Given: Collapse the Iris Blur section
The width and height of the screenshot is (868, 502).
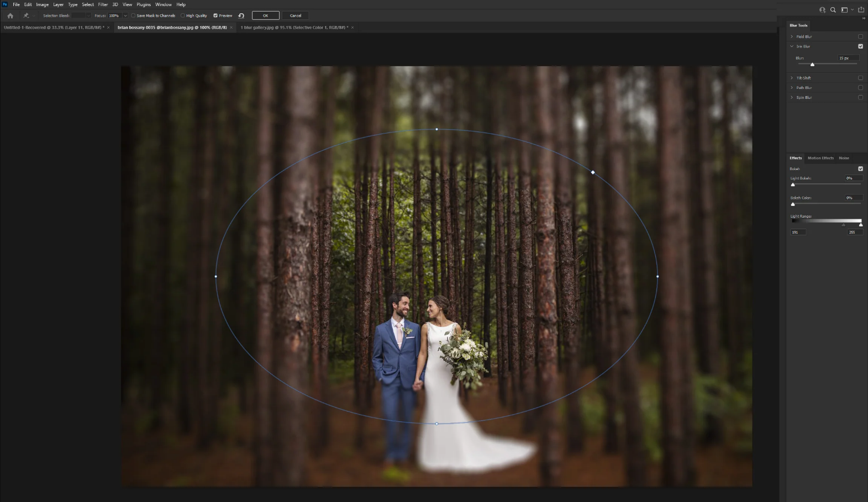Looking at the screenshot, I should (792, 46).
